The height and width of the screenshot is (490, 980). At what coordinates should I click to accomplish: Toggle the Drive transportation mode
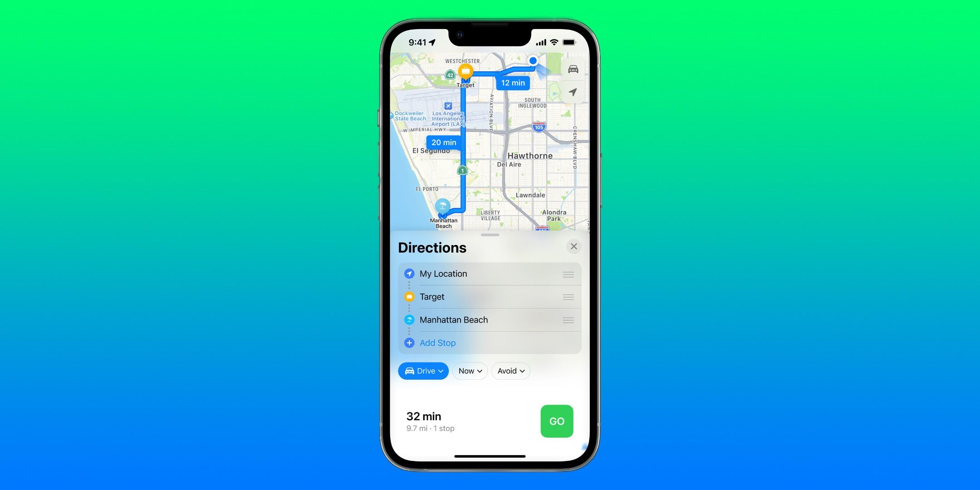(424, 371)
